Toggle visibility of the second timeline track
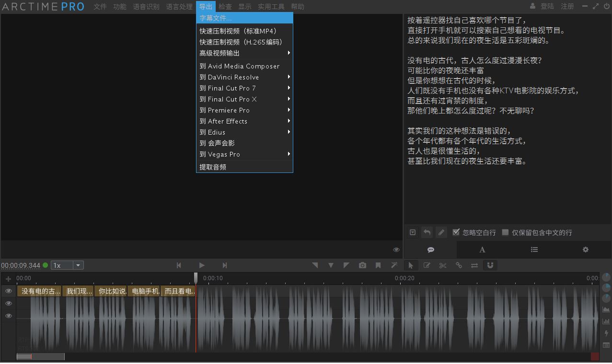The image size is (612, 364). tap(9, 303)
